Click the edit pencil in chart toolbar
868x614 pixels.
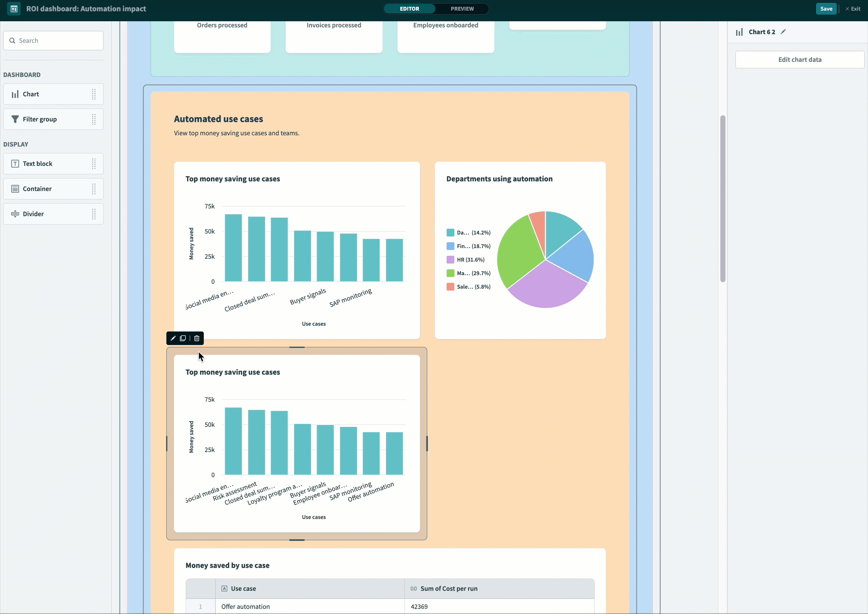click(x=173, y=338)
